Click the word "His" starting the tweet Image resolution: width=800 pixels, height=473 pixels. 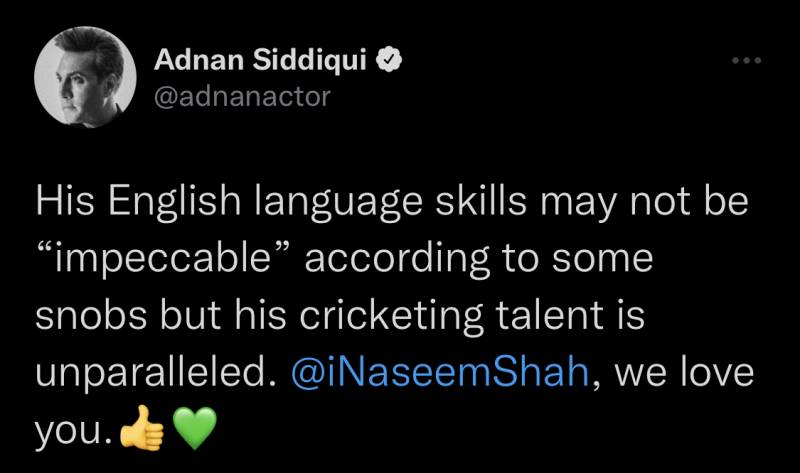(64, 203)
